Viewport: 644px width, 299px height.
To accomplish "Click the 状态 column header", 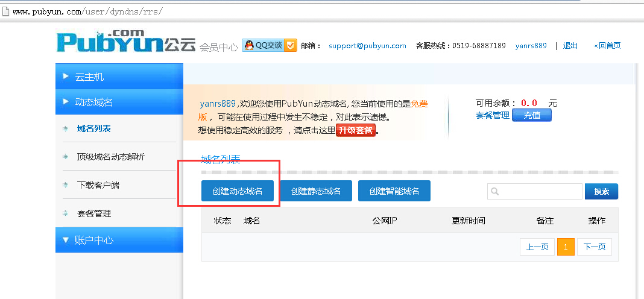I will (x=222, y=221).
